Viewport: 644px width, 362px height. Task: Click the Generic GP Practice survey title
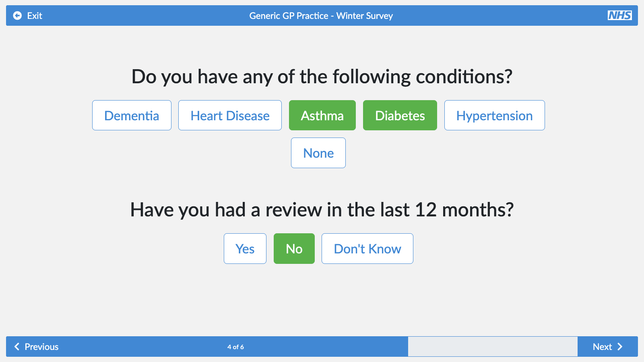click(x=321, y=16)
